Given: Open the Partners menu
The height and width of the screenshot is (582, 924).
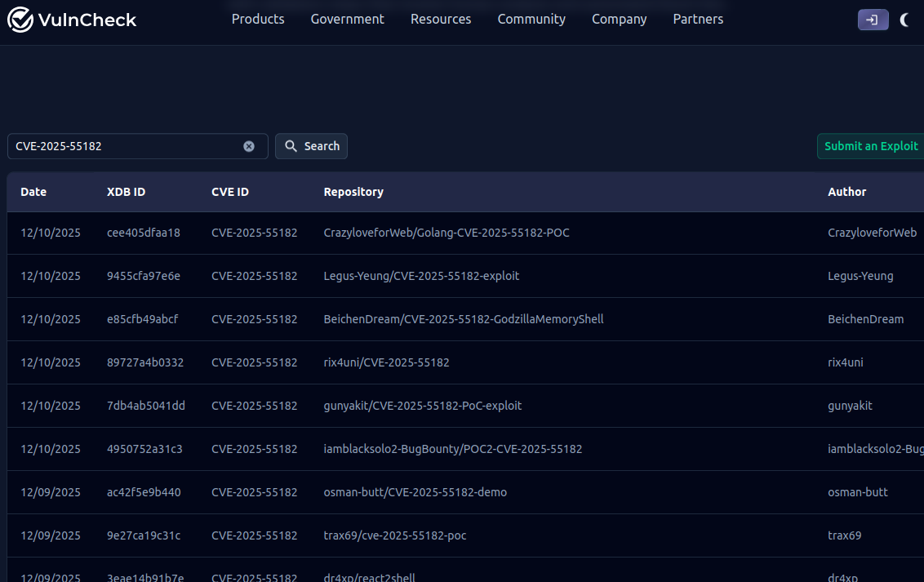Looking at the screenshot, I should 698,19.
